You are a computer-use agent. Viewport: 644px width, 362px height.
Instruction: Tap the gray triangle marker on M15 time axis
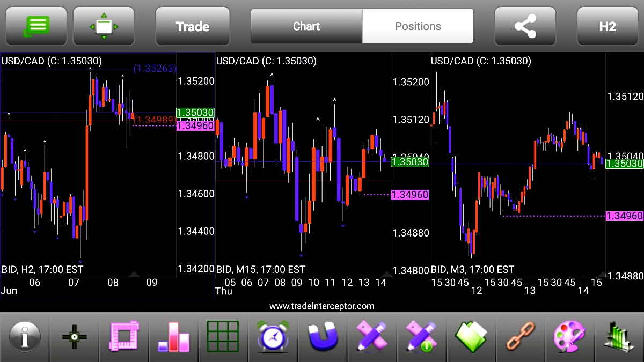pos(386,275)
